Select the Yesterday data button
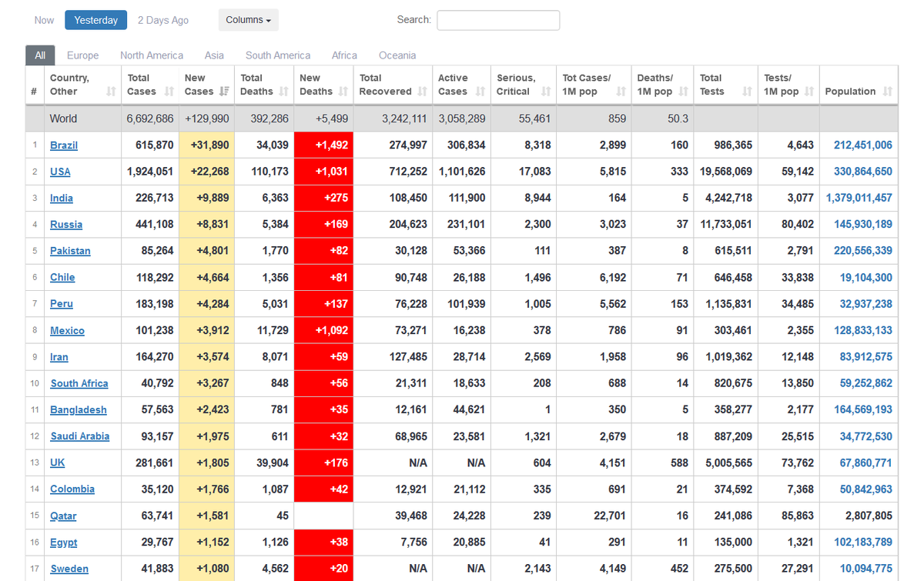This screenshot has width=924, height=581. [x=96, y=20]
